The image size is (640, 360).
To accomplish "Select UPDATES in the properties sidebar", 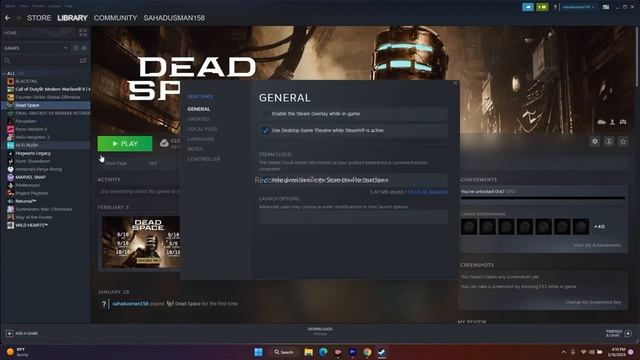I will (198, 119).
